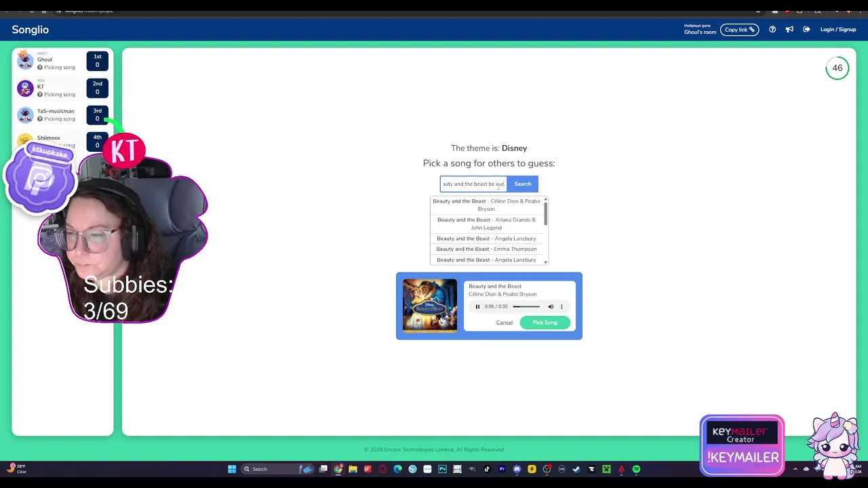The height and width of the screenshot is (488, 868).
Task: Open TikTok from the taskbar
Action: pos(487,469)
